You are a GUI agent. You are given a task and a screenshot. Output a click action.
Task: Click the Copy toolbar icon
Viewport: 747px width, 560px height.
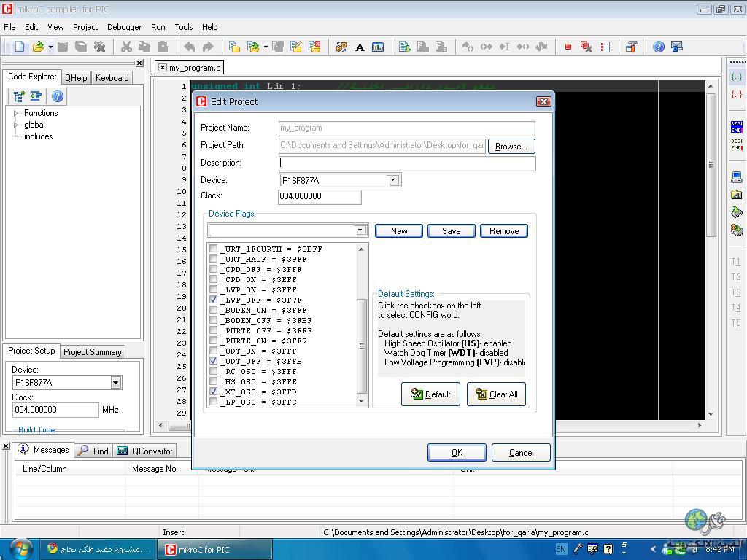pyautogui.click(x=144, y=46)
